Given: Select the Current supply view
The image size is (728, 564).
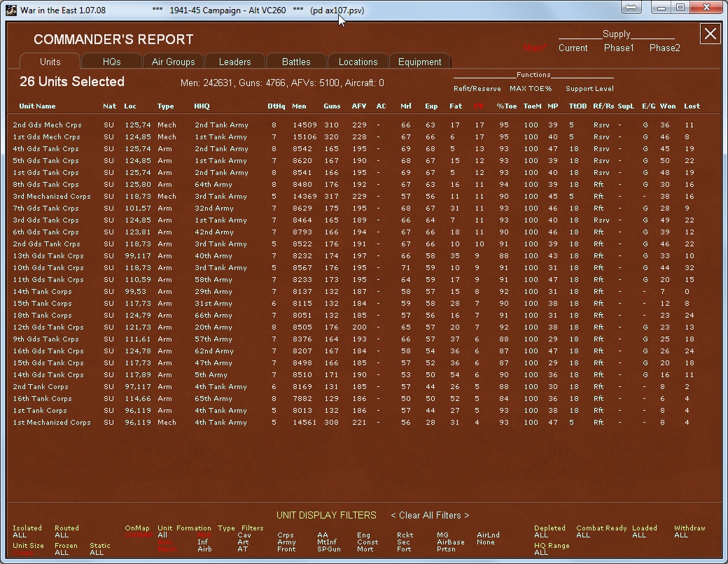Looking at the screenshot, I should (573, 48).
